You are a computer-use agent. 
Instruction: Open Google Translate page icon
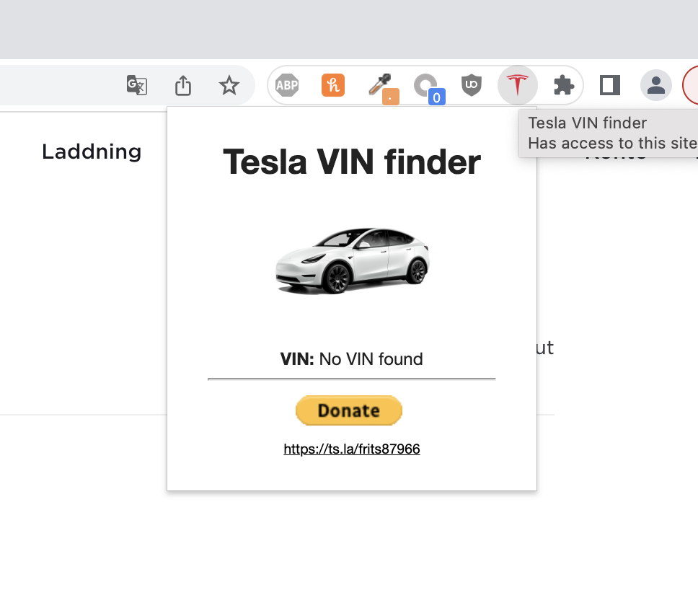coord(137,85)
